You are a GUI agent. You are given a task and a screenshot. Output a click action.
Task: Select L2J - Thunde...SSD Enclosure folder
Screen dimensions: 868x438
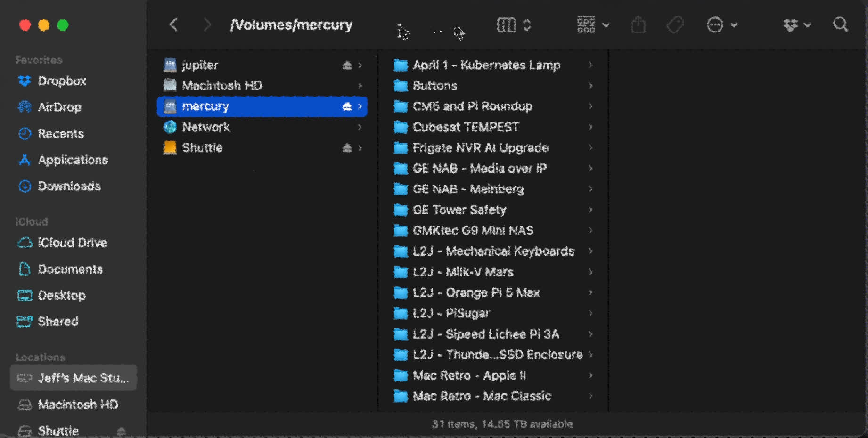coord(493,355)
